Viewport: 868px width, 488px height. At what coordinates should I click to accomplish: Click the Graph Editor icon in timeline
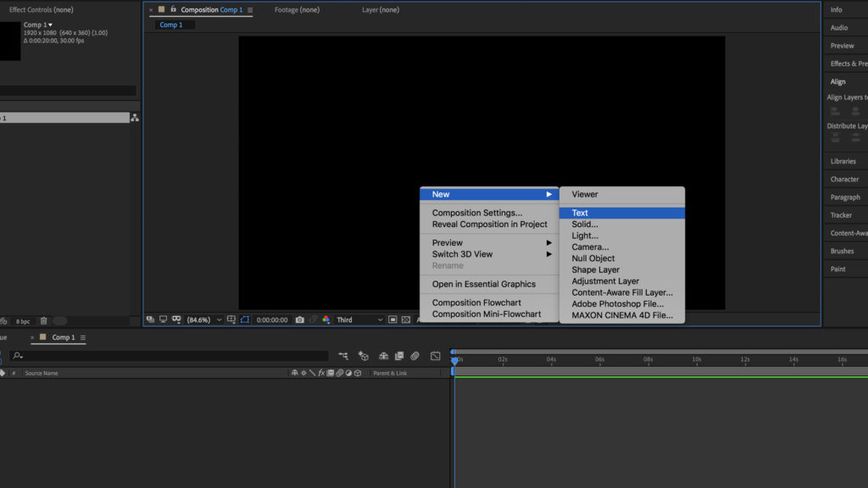[435, 357]
